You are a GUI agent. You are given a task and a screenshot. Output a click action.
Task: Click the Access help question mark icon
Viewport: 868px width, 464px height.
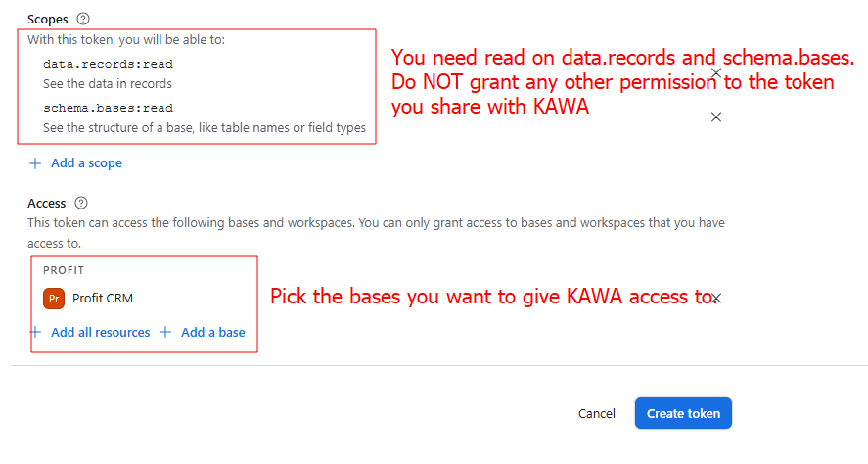[81, 203]
